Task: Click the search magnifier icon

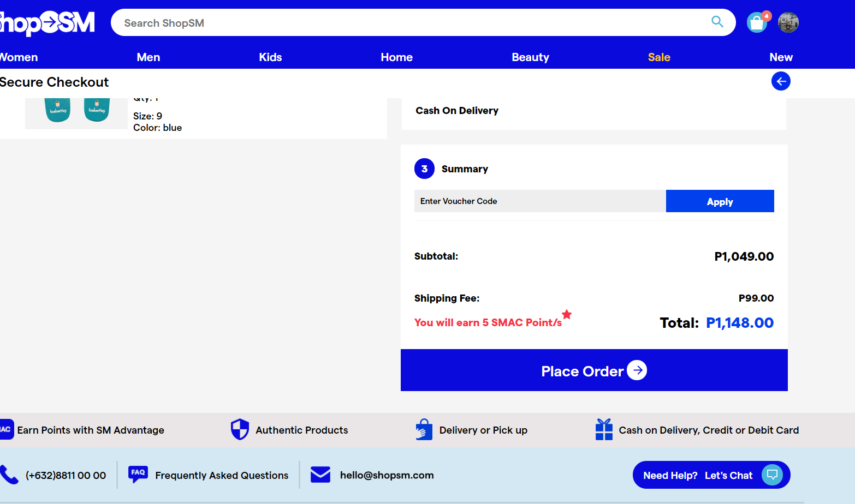Action: [717, 22]
